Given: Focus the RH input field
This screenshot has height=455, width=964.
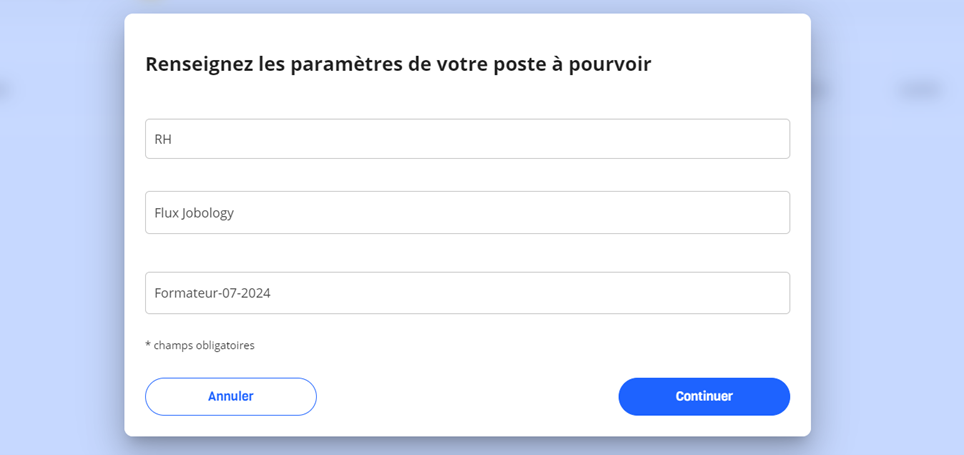Looking at the screenshot, I should coord(467,139).
